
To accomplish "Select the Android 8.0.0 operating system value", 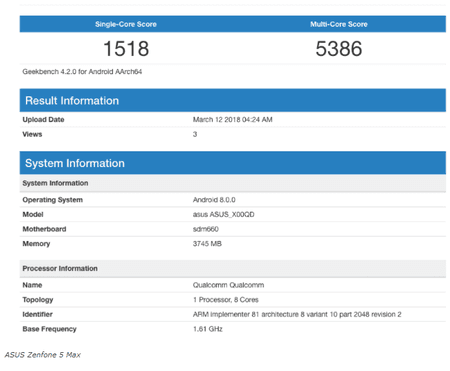I will point(214,200).
